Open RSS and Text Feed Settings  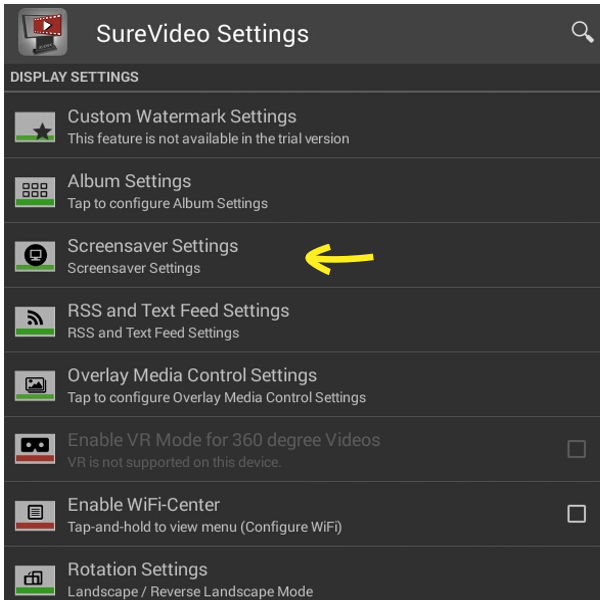302,320
